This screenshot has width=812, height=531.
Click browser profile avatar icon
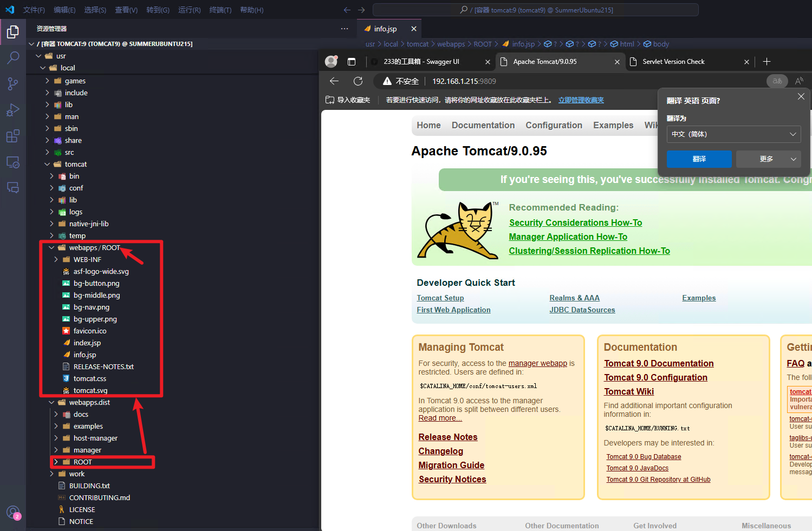click(332, 62)
